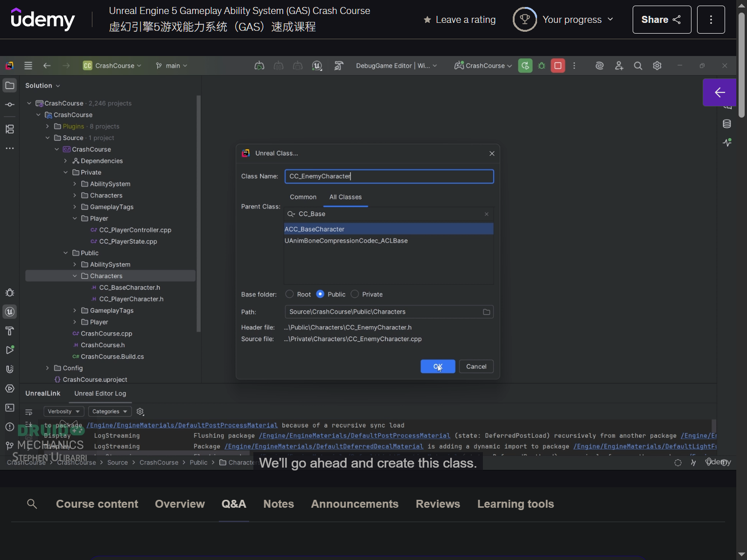Click the Udemy logo

pyautogui.click(x=42, y=19)
